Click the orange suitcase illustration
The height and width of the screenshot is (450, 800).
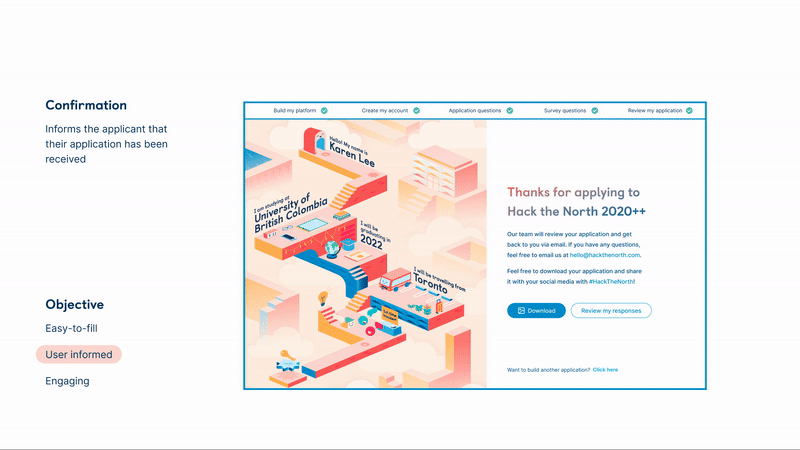439,307
